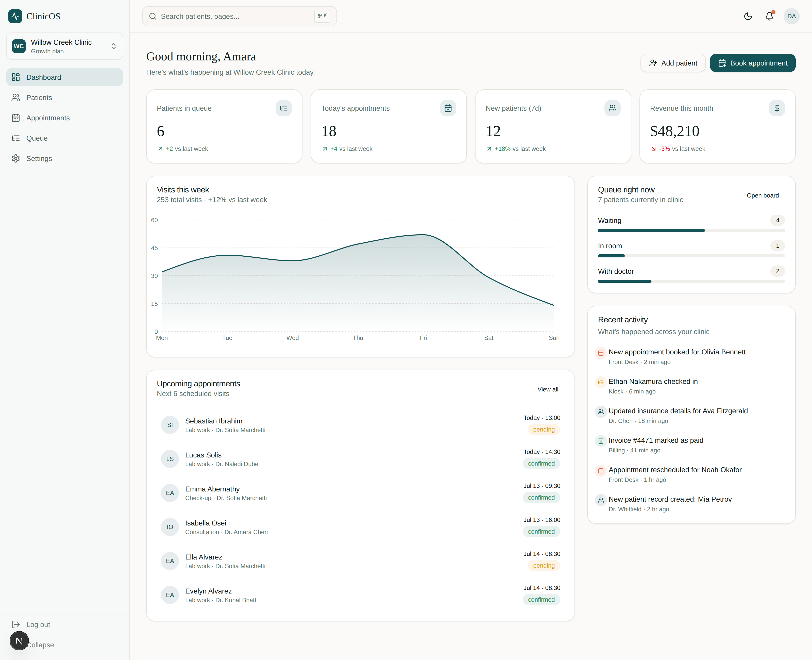This screenshot has height=660, width=812.
Task: Focus the Search patients, pages field
Action: pyautogui.click(x=239, y=16)
